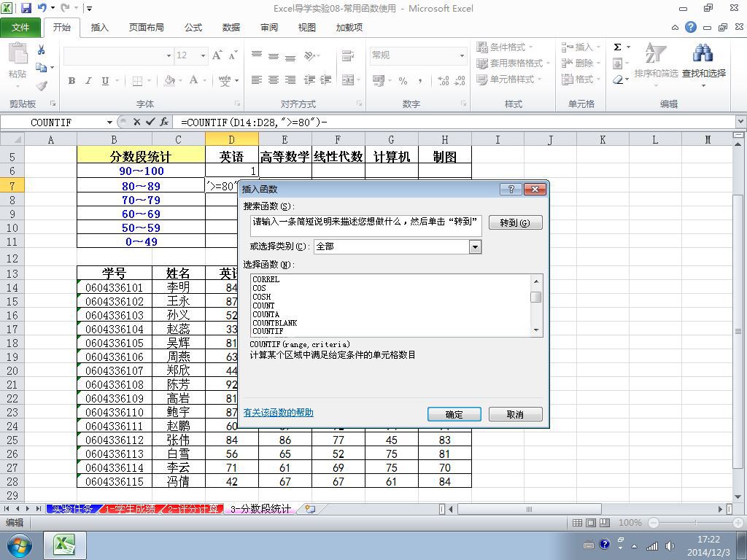Select COUNTIF in the function list
This screenshot has height=560, width=747.
click(268, 332)
